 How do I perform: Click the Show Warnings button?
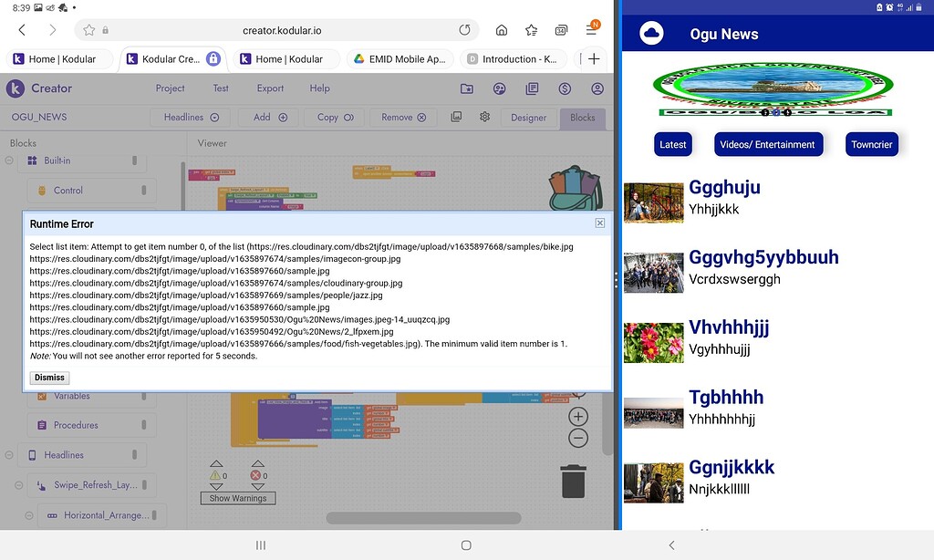pos(238,498)
